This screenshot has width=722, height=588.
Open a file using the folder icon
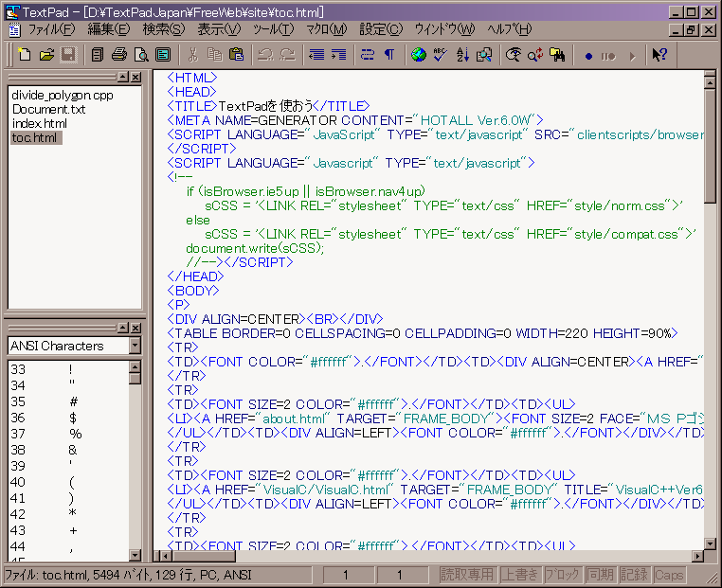point(46,55)
